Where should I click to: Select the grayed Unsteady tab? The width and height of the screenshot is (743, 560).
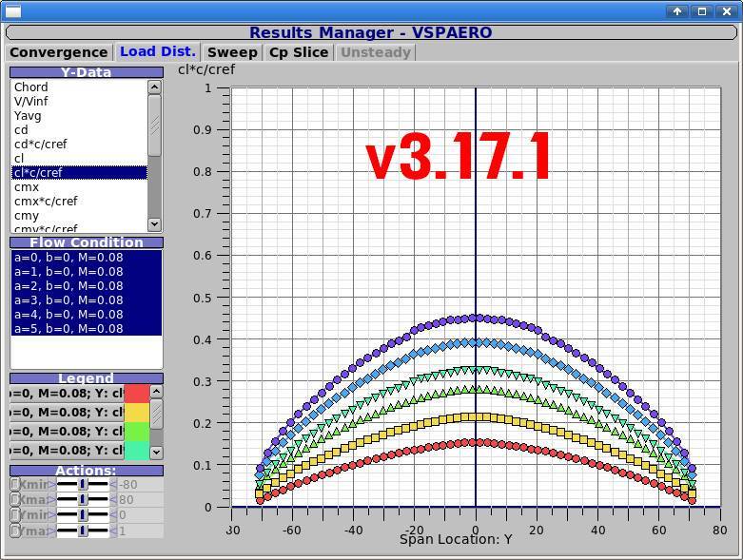375,52
